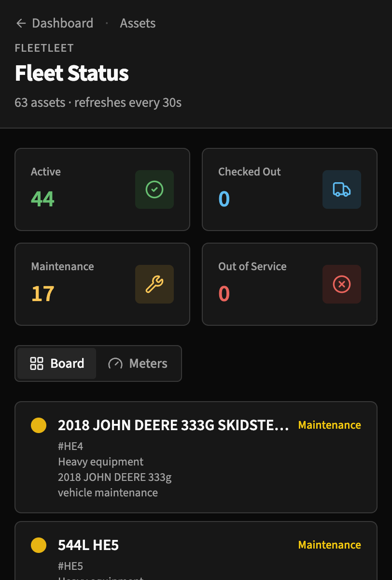Click the 'Active' card label

(x=46, y=172)
